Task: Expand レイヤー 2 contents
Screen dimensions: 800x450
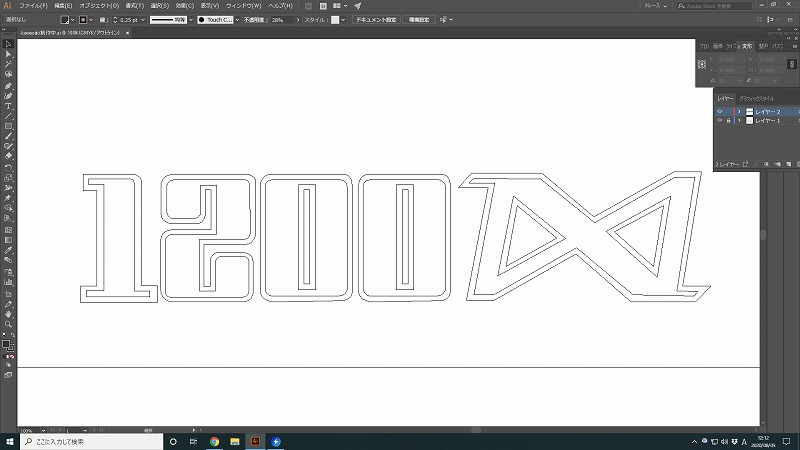Action: click(739, 111)
